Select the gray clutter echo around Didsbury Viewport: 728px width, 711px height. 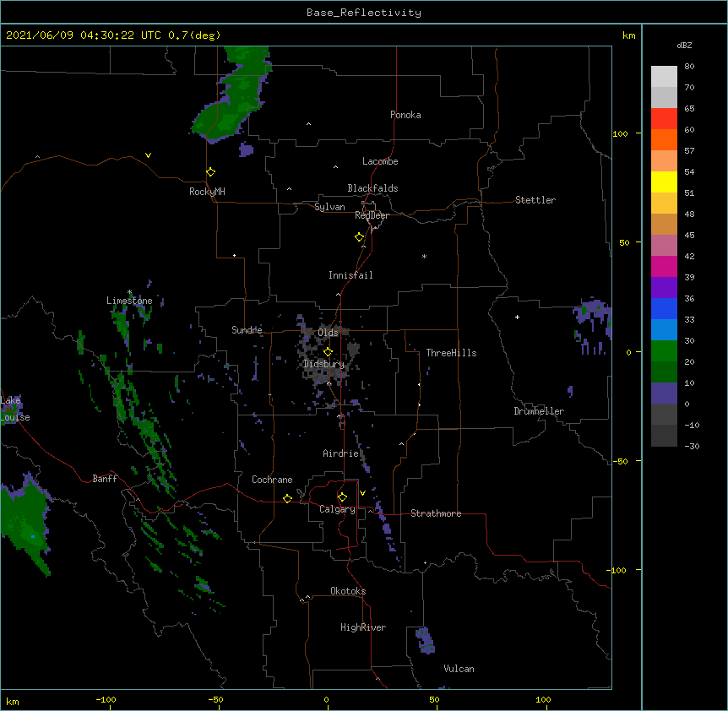point(328,353)
